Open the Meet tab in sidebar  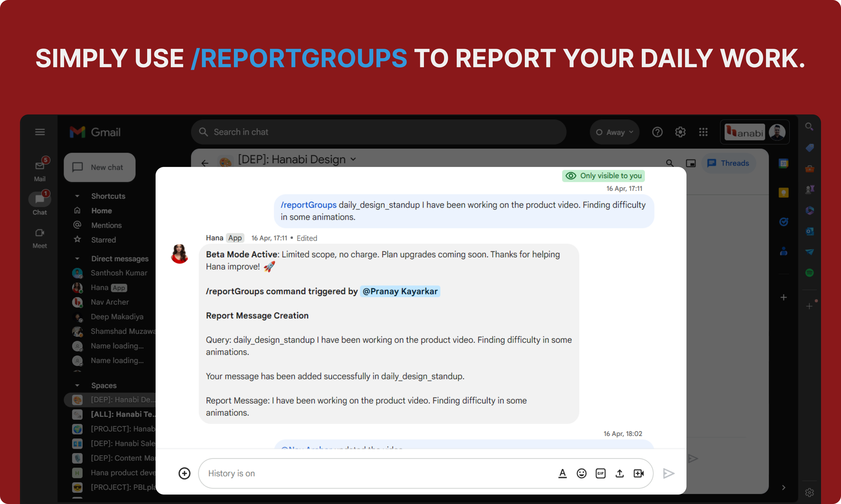click(40, 237)
